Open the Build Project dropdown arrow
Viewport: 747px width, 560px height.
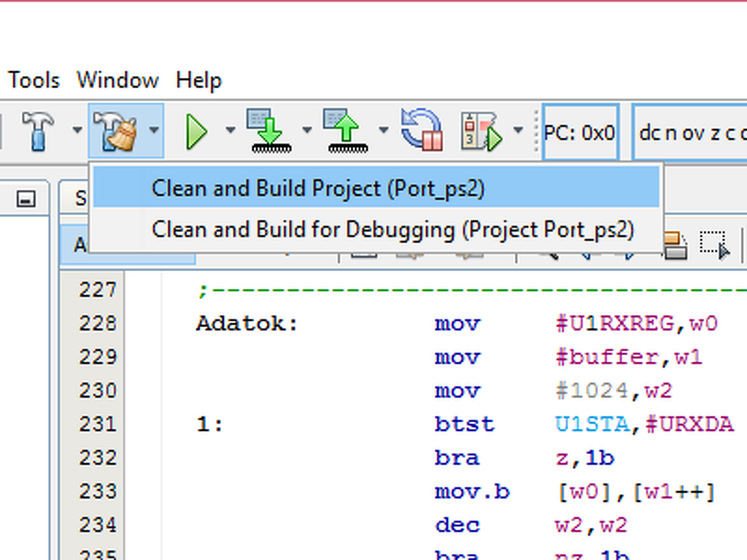[x=77, y=130]
